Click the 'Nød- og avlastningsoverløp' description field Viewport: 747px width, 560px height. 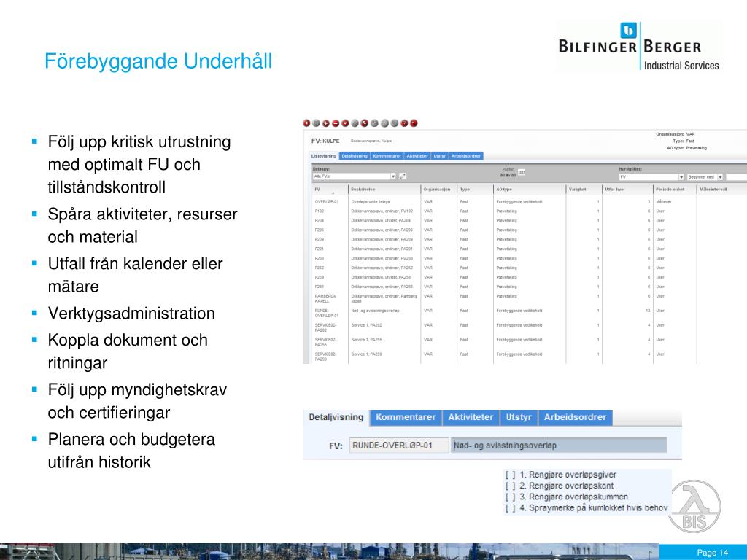click(x=559, y=446)
